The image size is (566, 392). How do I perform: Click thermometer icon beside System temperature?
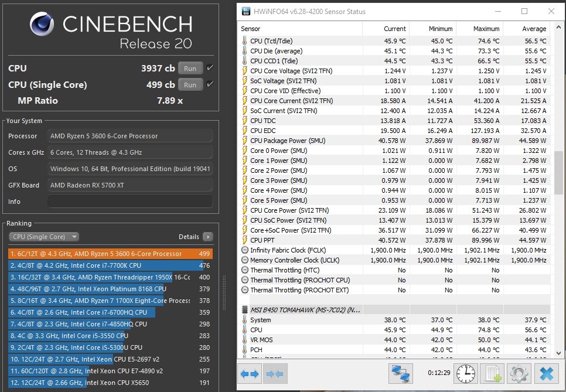(244, 320)
